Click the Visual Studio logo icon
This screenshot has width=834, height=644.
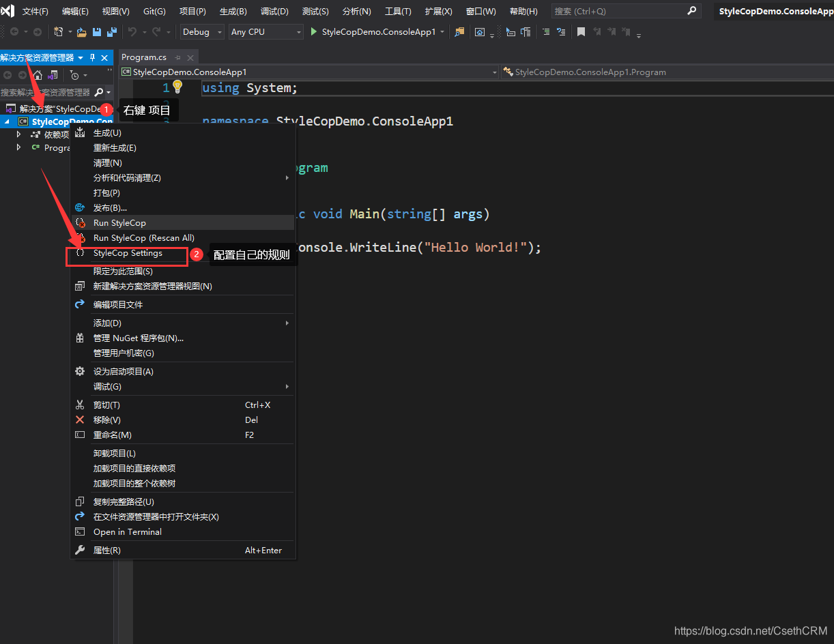tap(8, 11)
